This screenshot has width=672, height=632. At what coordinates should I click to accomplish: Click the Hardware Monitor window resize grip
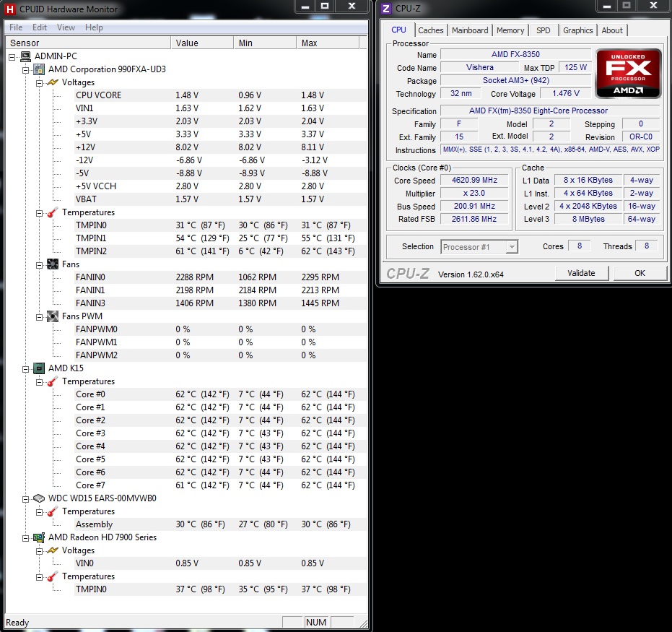363,623
